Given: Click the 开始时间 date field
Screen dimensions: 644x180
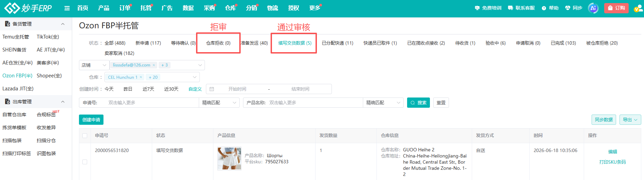Looking at the screenshot, I should 237,89.
